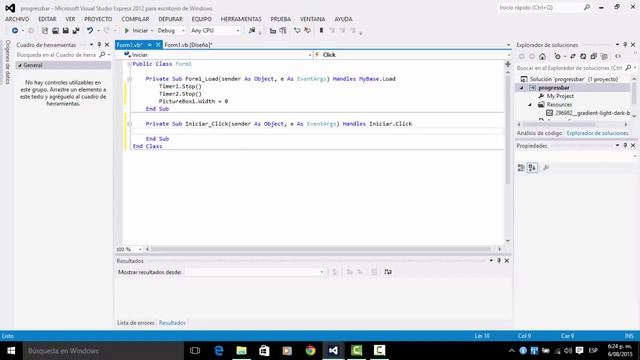Click the Undo toolbar icon
Viewport: 640px width, 360px height.
(90, 31)
